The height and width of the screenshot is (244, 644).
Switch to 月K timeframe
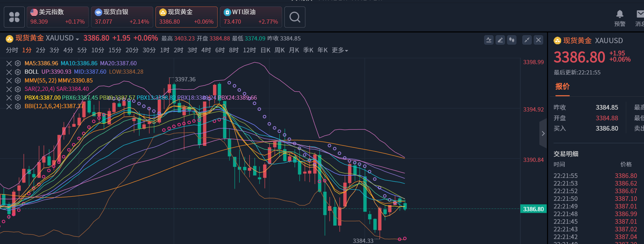click(294, 50)
